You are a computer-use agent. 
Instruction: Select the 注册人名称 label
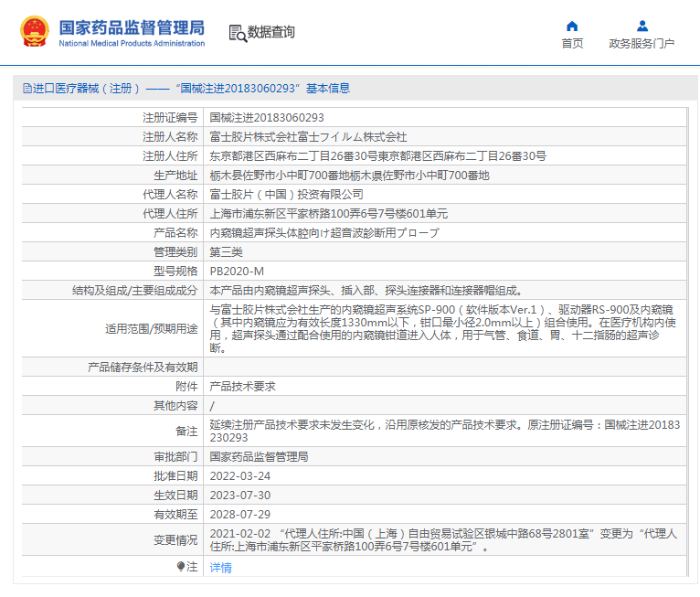click(x=170, y=136)
